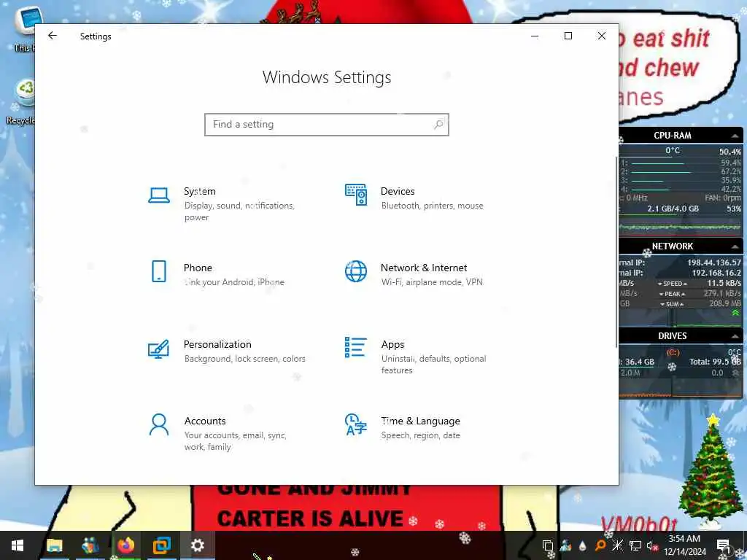Open Accounts person icon
747x560 pixels.
pyautogui.click(x=158, y=425)
